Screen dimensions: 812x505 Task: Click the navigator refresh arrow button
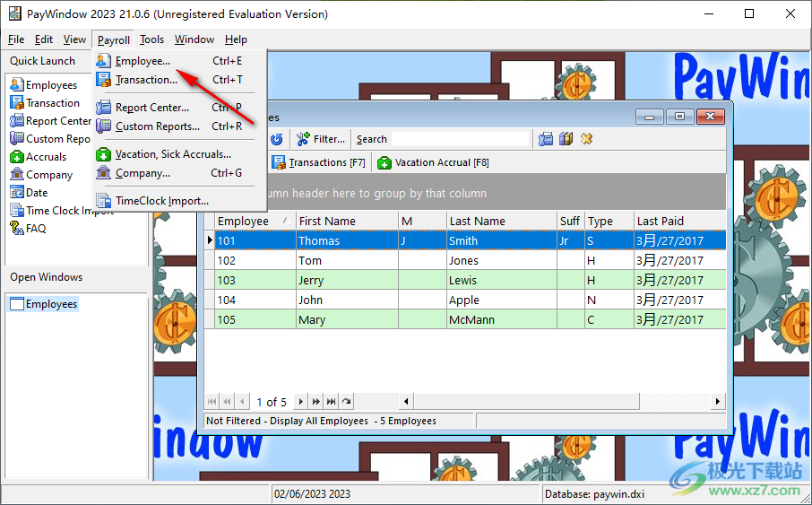point(347,401)
